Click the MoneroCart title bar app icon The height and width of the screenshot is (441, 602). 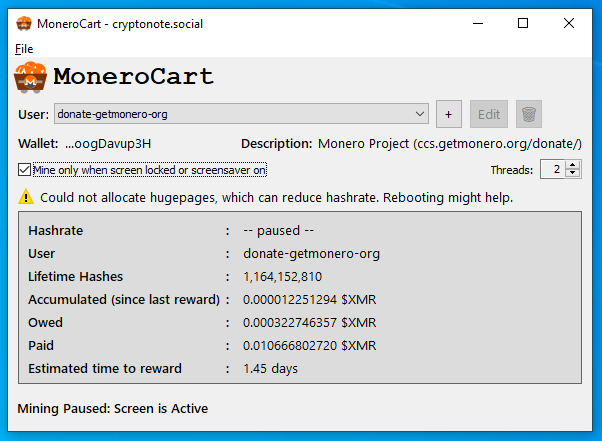24,24
